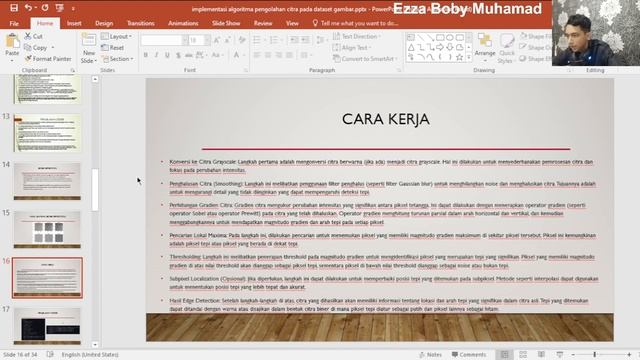Open the View ribbon tab
640x360 pixels.
point(292,23)
